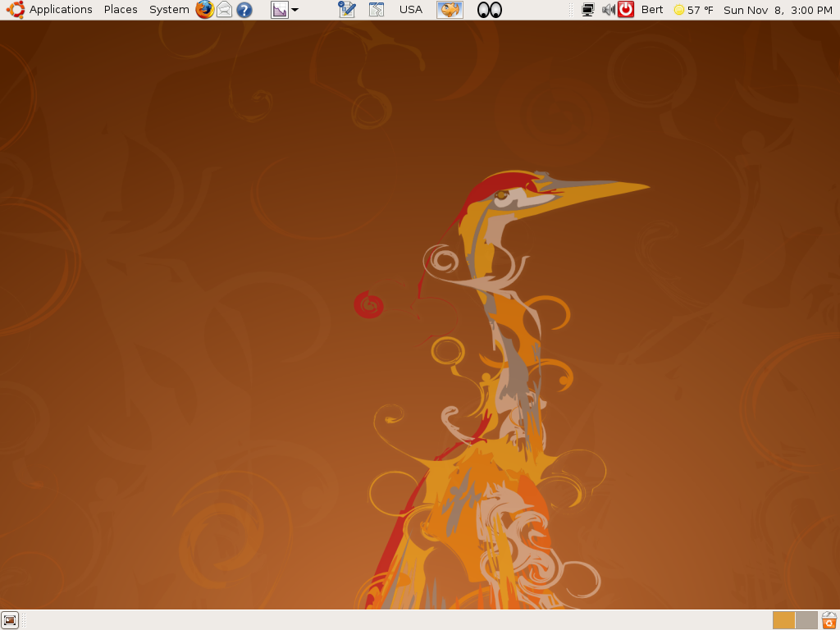Expand the dropdown arrow next to graph icon

pyautogui.click(x=295, y=10)
